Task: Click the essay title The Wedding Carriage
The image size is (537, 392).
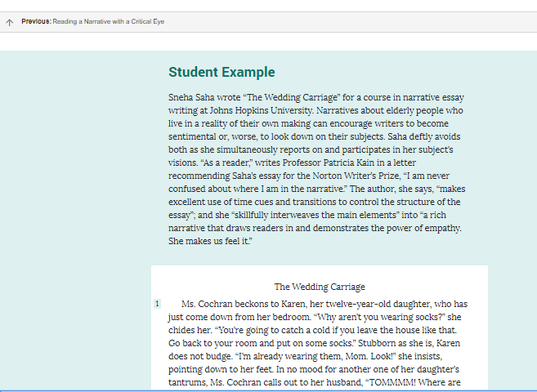Action: (320, 287)
